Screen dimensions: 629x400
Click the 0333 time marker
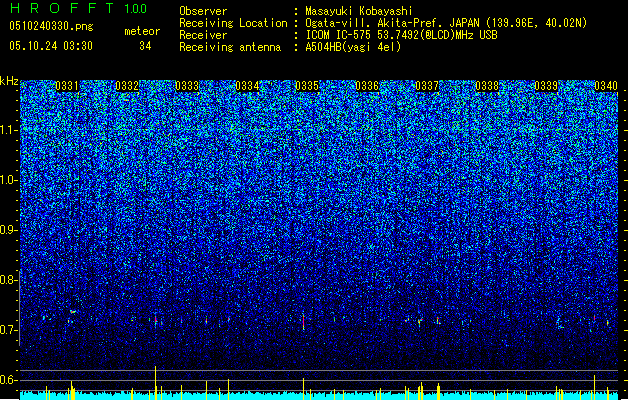[187, 86]
